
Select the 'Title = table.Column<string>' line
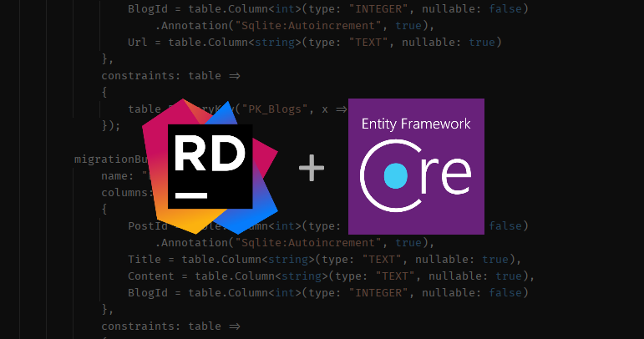coord(324,260)
